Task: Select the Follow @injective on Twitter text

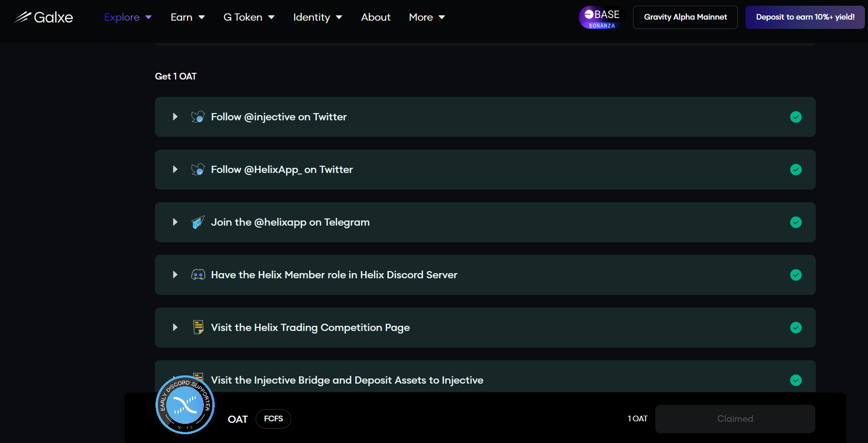Action: pyautogui.click(x=279, y=117)
